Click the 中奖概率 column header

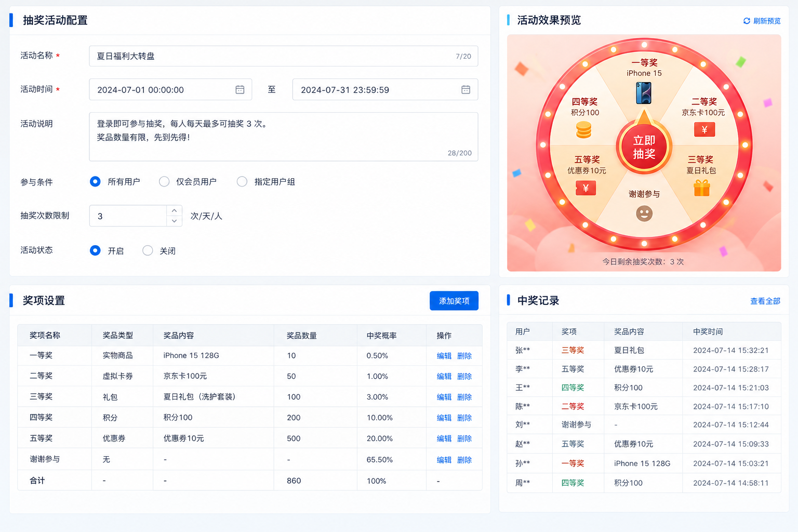(381, 336)
